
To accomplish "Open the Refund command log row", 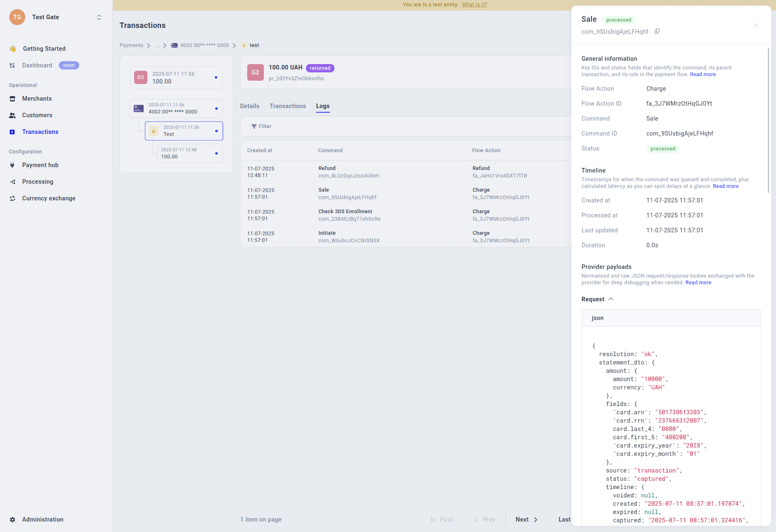I will 348,172.
